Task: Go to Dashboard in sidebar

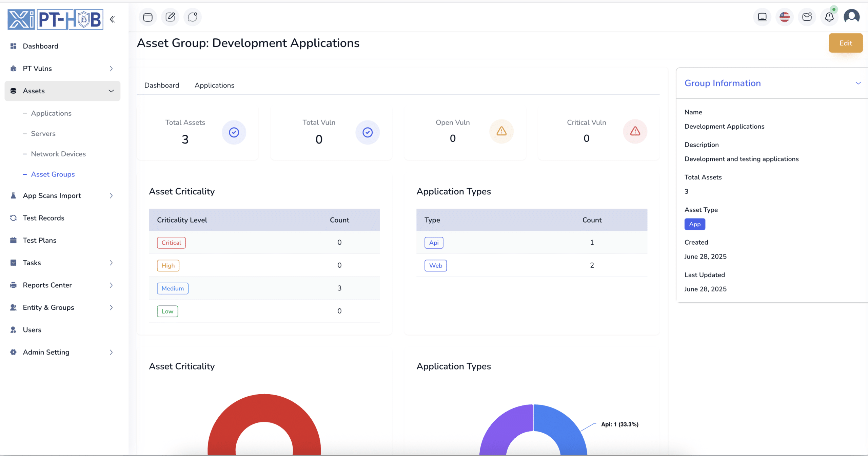Action: pos(40,46)
